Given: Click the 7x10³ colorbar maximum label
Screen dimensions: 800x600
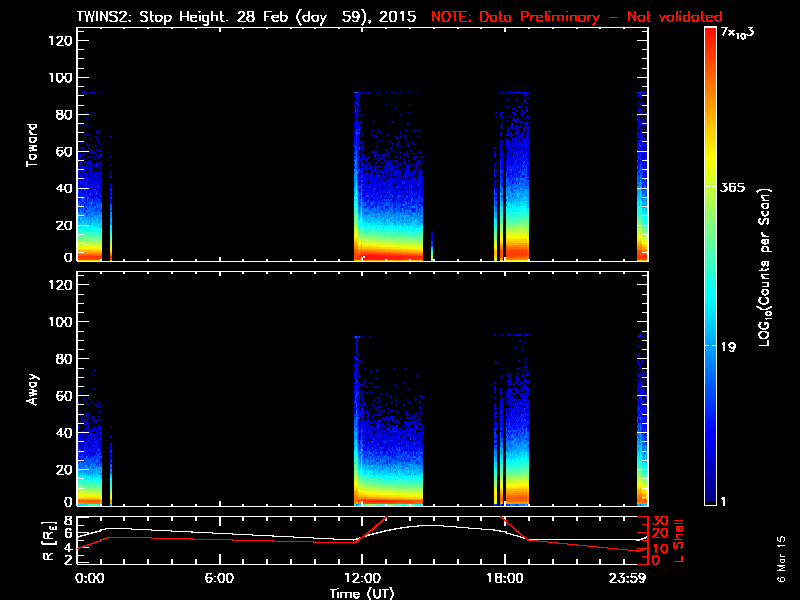Looking at the screenshot, I should pyautogui.click(x=739, y=34).
